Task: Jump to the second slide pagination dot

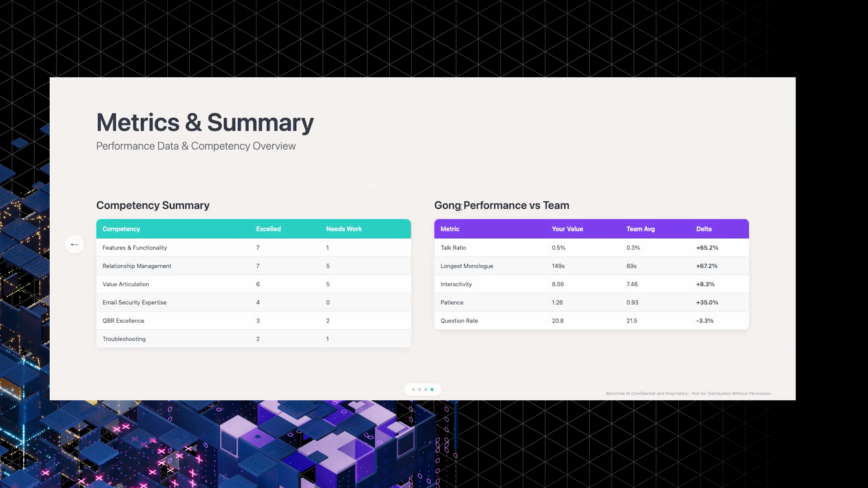Action: 420,389
